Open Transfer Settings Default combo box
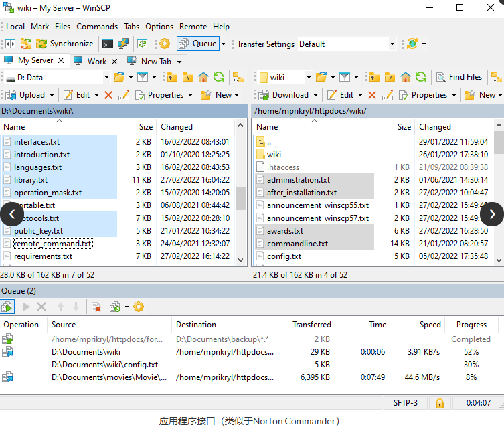This screenshot has width=504, height=429. 347,44
